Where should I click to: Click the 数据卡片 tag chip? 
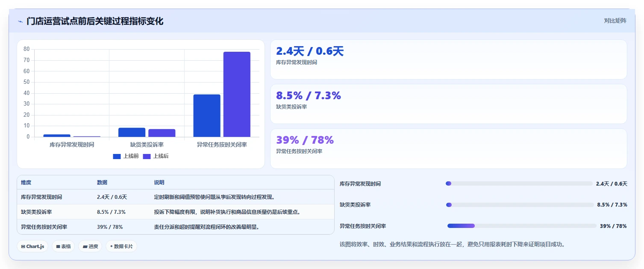[121, 246]
